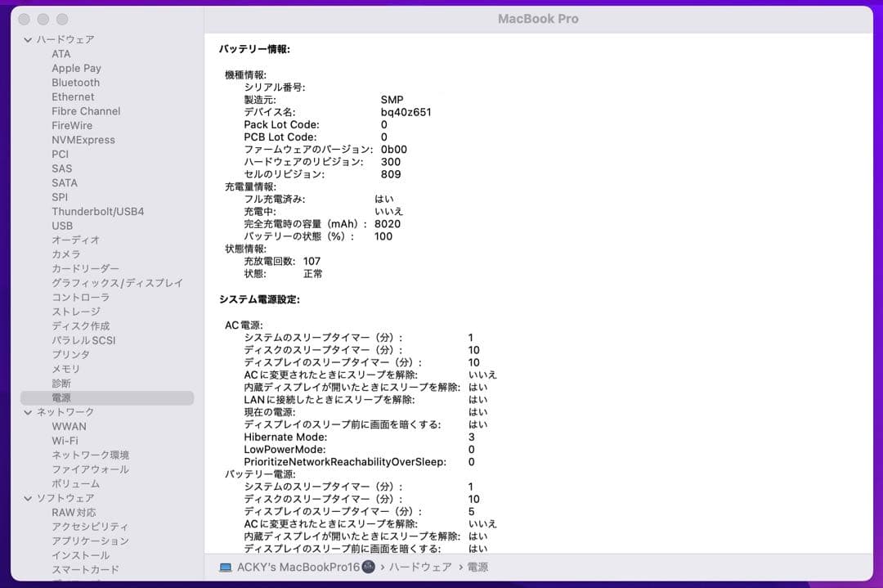Collapse the ソフトウェア section in the sidebar

(27, 498)
